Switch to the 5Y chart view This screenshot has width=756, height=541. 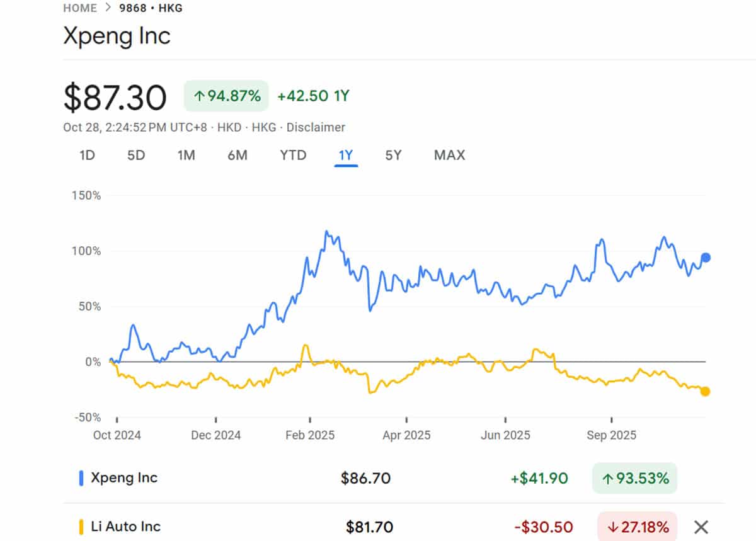click(392, 155)
